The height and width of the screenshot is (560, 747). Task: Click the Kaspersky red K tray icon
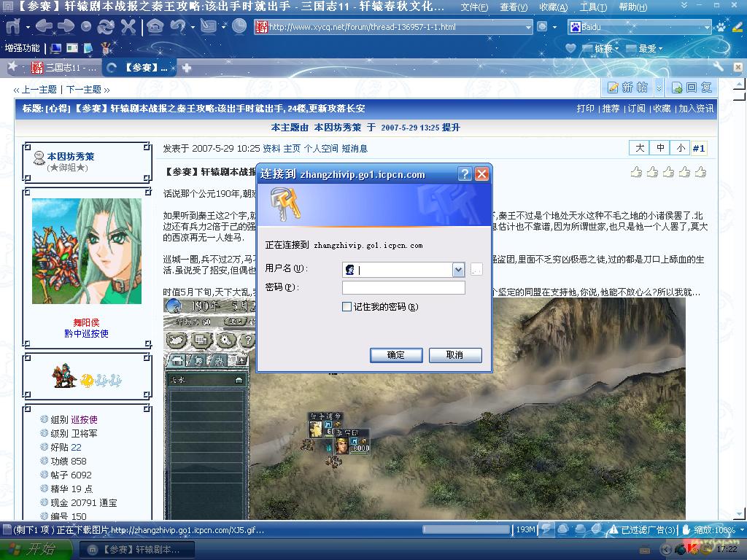[693, 549]
